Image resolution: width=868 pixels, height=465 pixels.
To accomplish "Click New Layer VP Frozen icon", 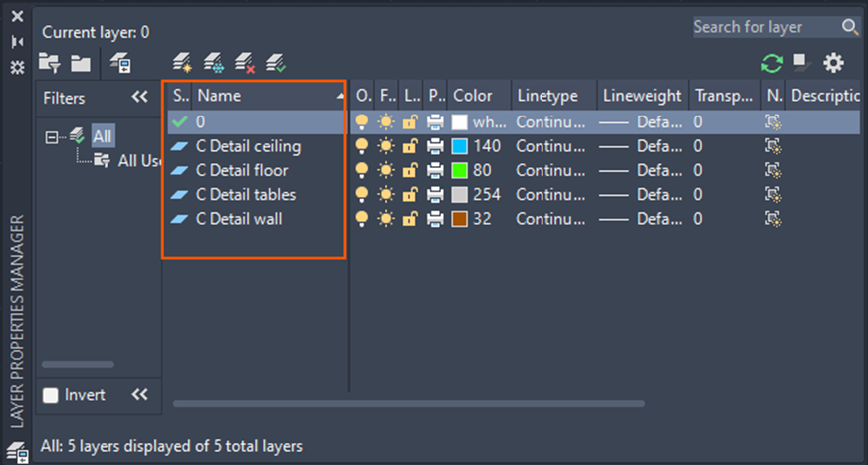I will pyautogui.click(x=213, y=63).
